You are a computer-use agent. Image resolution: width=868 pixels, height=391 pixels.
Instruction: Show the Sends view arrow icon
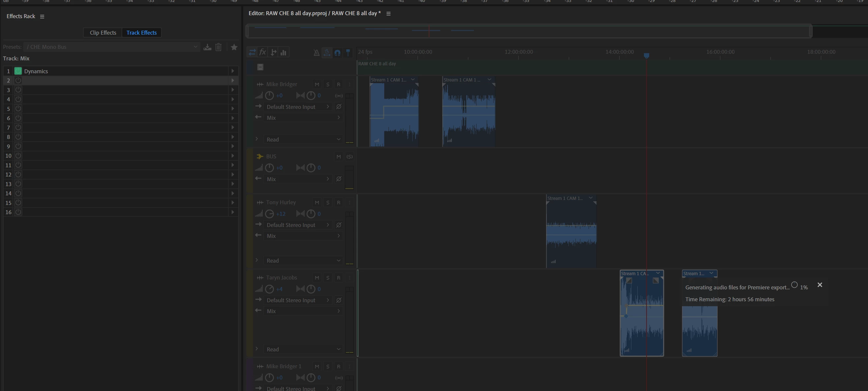(x=273, y=52)
